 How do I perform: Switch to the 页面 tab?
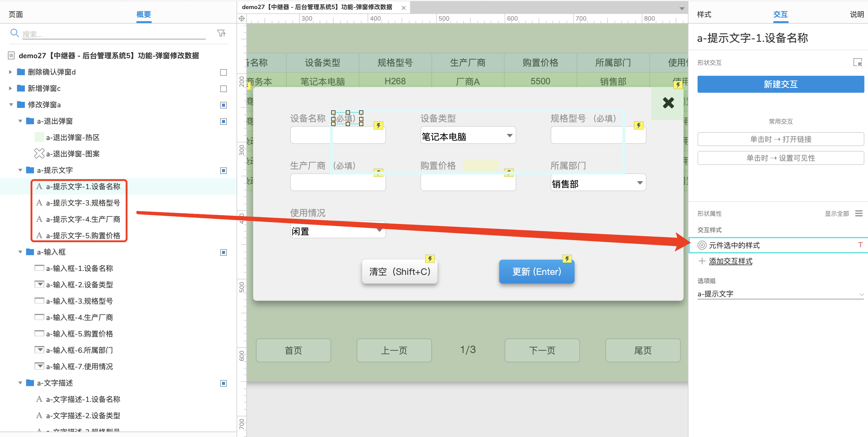click(x=16, y=15)
